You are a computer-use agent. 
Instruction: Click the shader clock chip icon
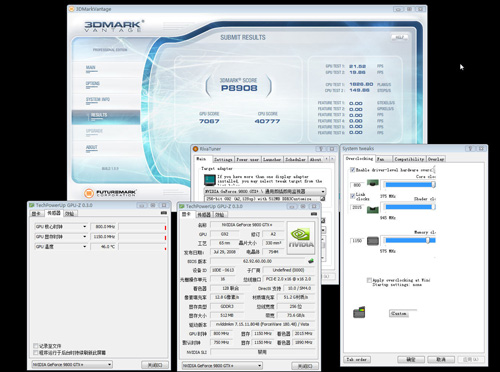[373, 209]
